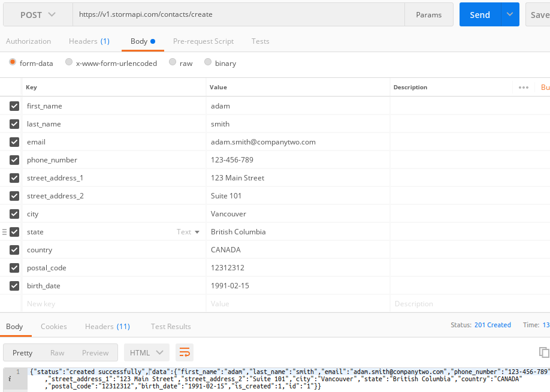This screenshot has width=550, height=392.
Task: Click the value adam in first_name row
Action: pyautogui.click(x=220, y=106)
